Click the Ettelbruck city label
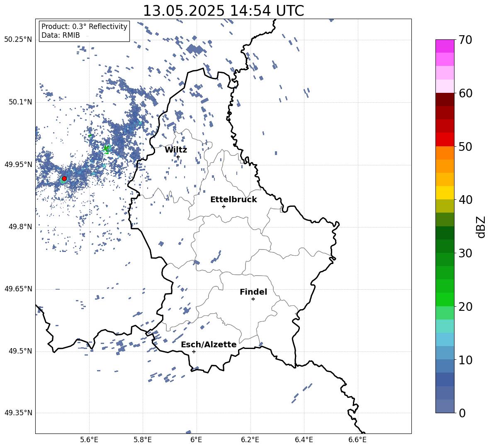 click(x=233, y=200)
